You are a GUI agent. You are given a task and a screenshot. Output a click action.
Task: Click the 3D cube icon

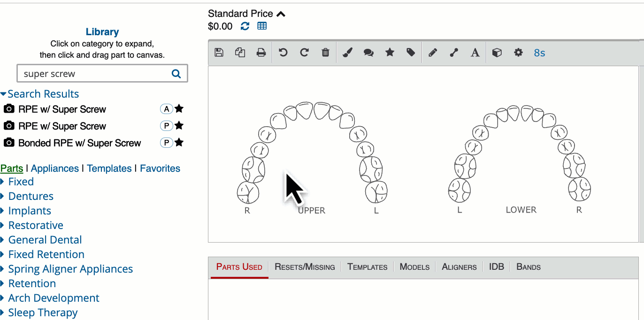point(497,53)
